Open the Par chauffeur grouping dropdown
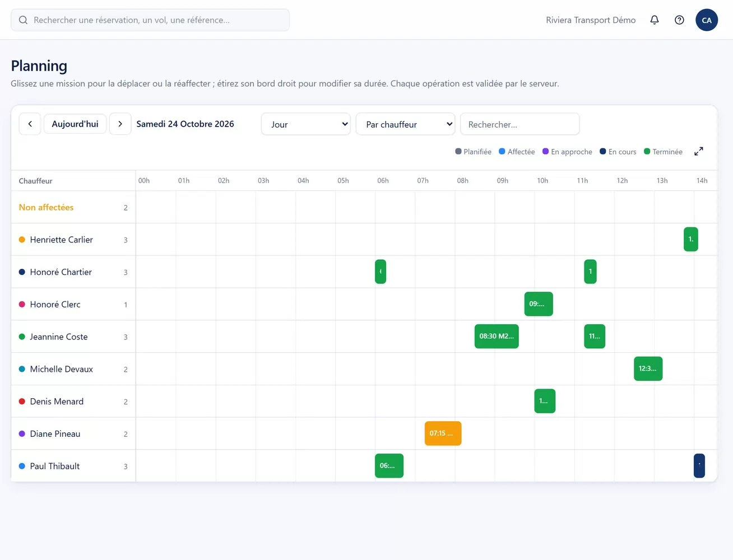 (406, 124)
